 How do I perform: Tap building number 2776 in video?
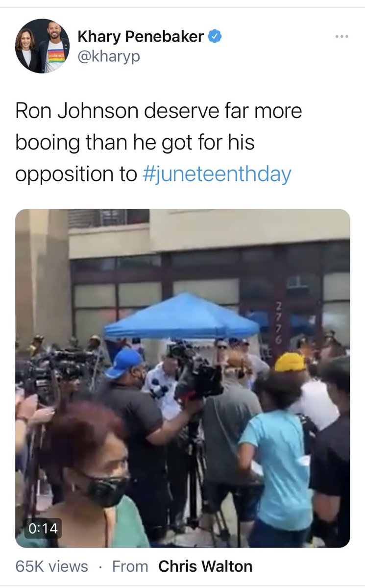click(x=279, y=322)
